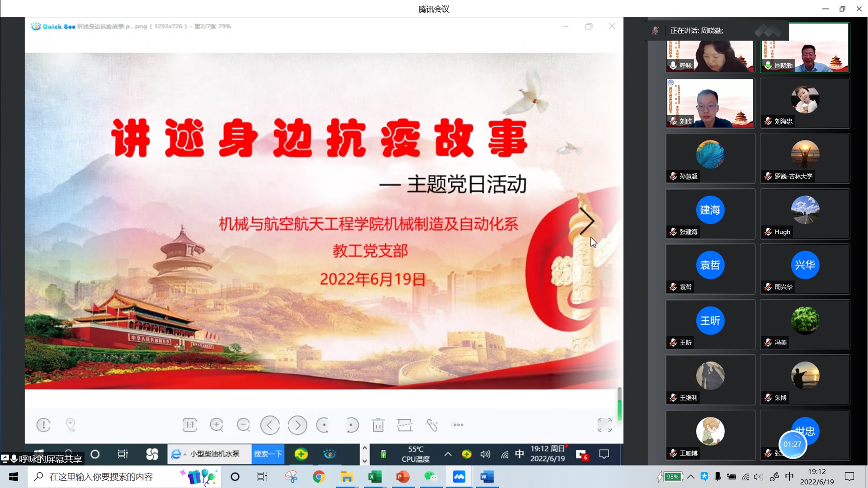
Task: Open the more options ellipsis menu
Action: [458, 425]
